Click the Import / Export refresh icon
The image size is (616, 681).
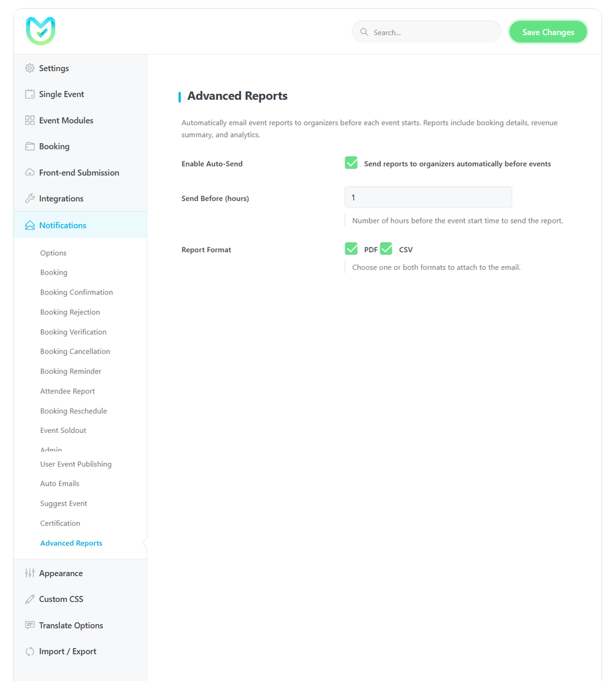(x=29, y=652)
